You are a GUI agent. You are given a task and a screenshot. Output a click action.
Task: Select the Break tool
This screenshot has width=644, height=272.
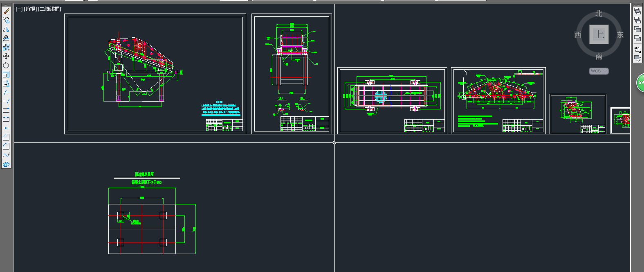[x=6, y=119]
